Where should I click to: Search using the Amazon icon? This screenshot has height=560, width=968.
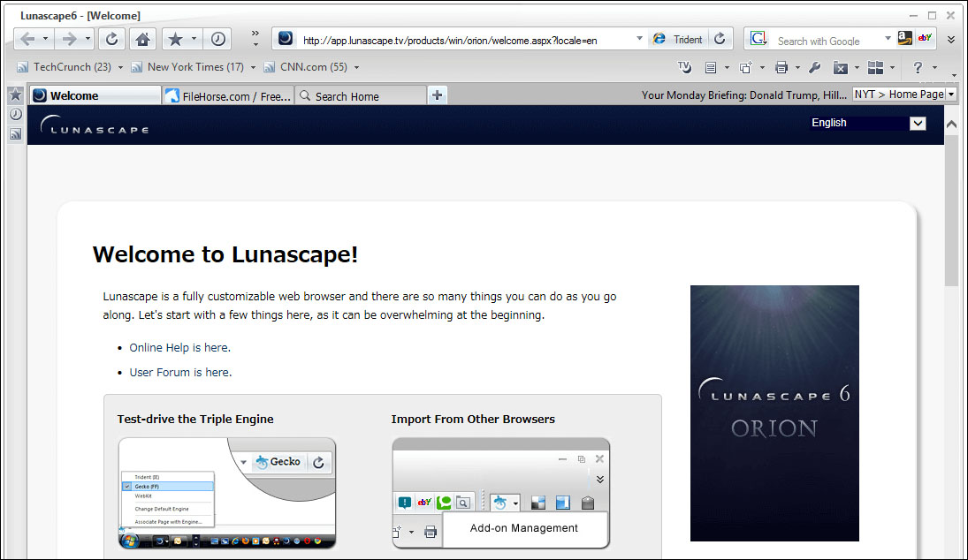pyautogui.click(x=904, y=38)
